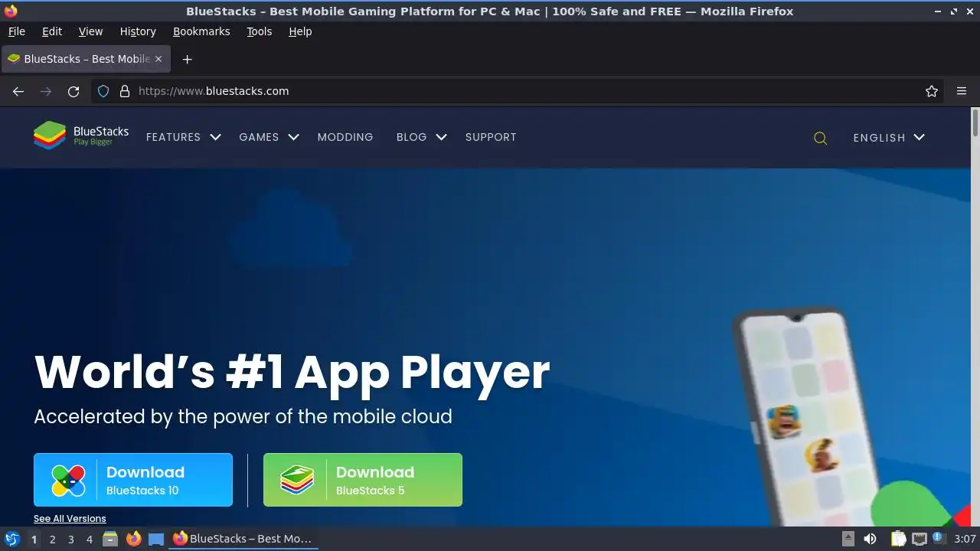Viewport: 980px width, 551px height.
Task: Download BlueStacks 10 button
Action: 133,480
